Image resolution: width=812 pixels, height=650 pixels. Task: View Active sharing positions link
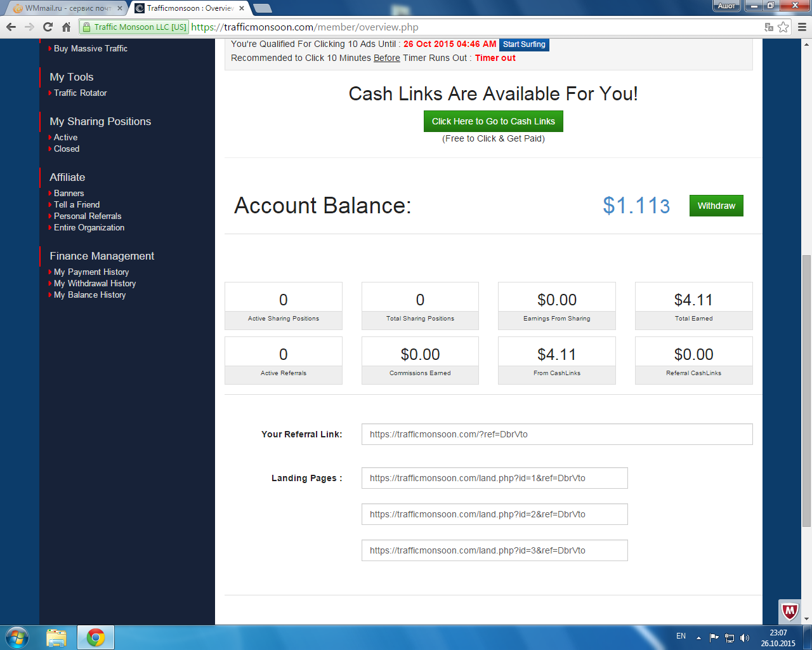click(65, 137)
